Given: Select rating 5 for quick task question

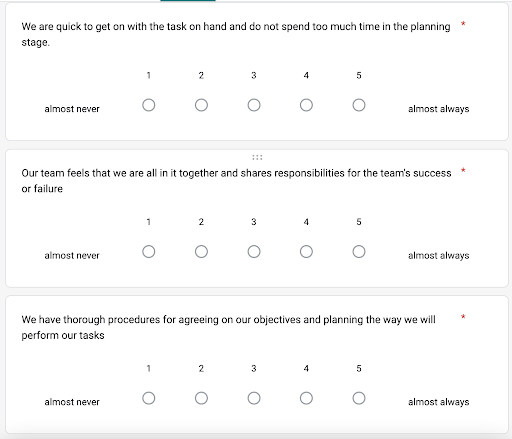Looking at the screenshot, I should click(359, 105).
